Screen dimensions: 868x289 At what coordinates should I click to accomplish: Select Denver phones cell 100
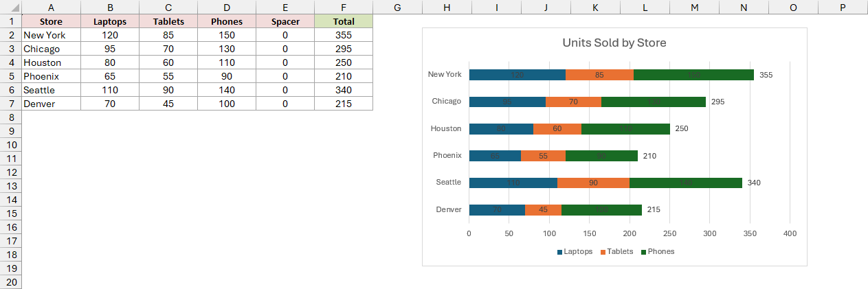(227, 104)
